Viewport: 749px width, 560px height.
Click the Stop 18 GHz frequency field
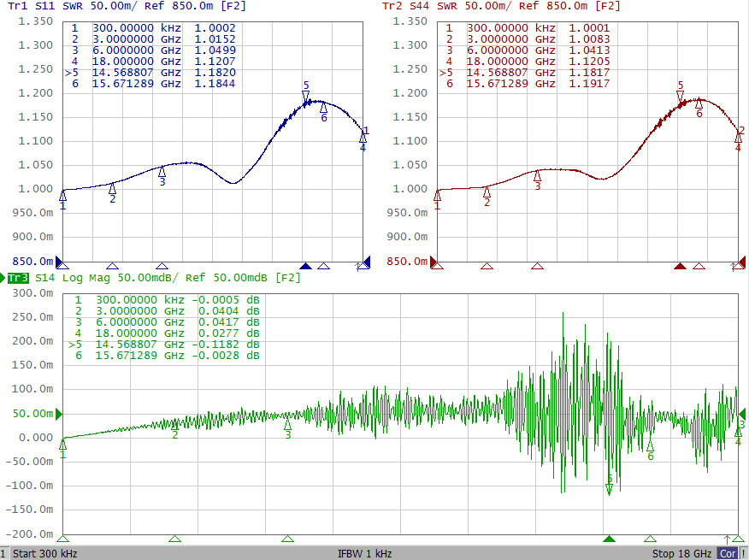[x=682, y=553]
